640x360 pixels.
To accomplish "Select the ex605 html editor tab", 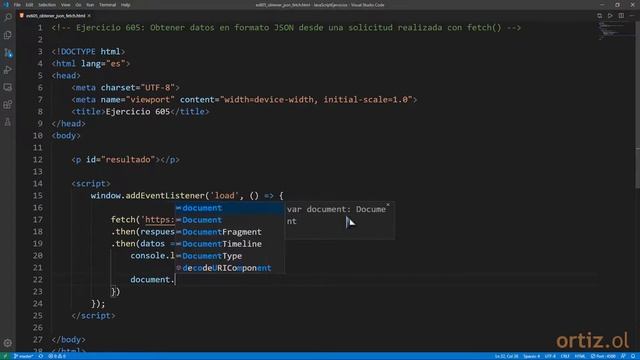I will click(x=55, y=16).
